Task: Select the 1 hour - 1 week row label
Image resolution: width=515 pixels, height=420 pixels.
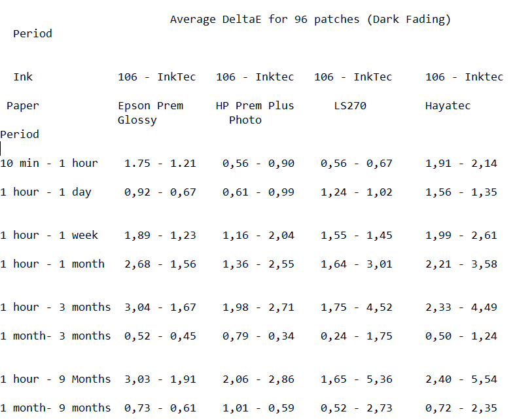Action: click(49, 235)
